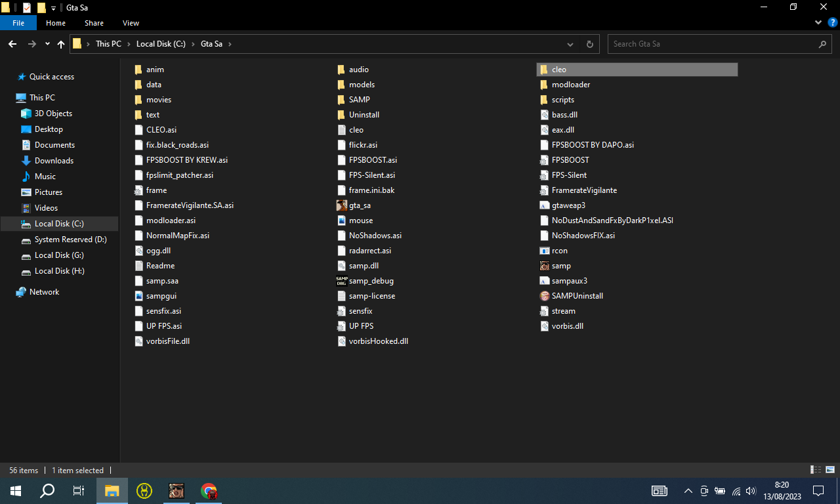This screenshot has width=840, height=504.
Task: Show hidden system tray icons
Action: pos(688,490)
